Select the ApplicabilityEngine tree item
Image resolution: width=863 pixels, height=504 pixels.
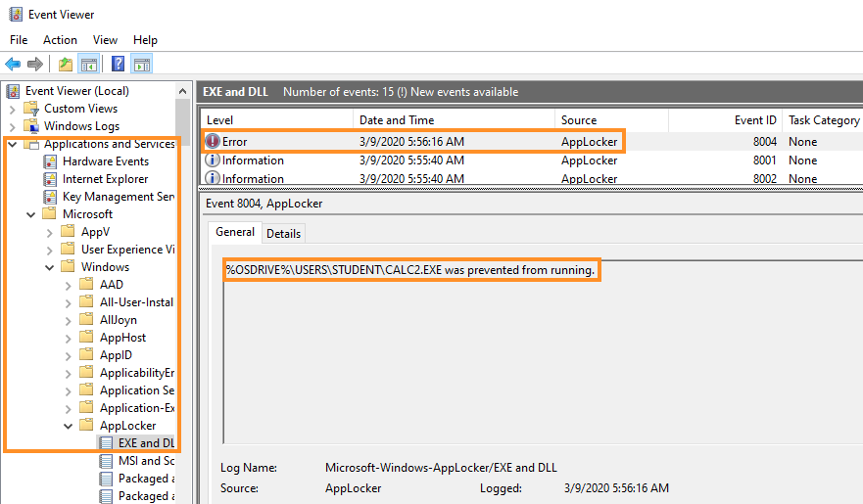(x=137, y=373)
